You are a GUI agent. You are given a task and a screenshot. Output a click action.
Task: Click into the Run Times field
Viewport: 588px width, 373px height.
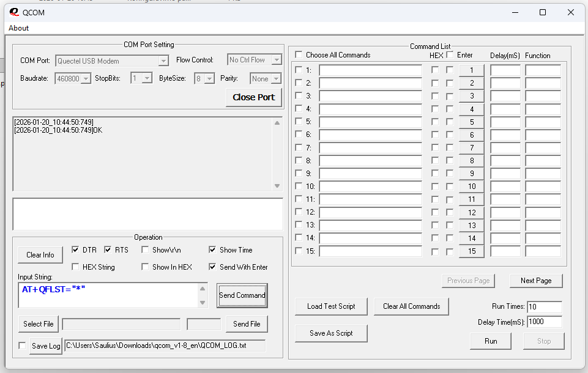coord(543,307)
